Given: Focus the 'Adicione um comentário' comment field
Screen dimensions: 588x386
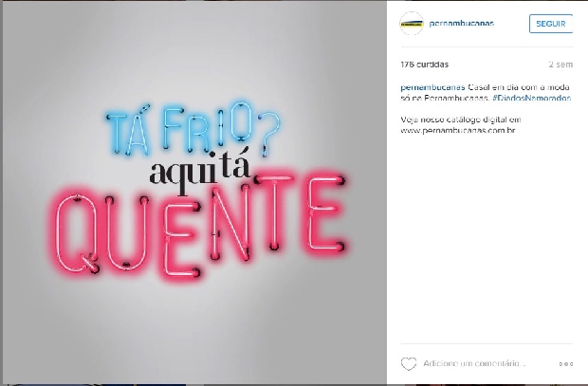Looking at the screenshot, I should [474, 363].
